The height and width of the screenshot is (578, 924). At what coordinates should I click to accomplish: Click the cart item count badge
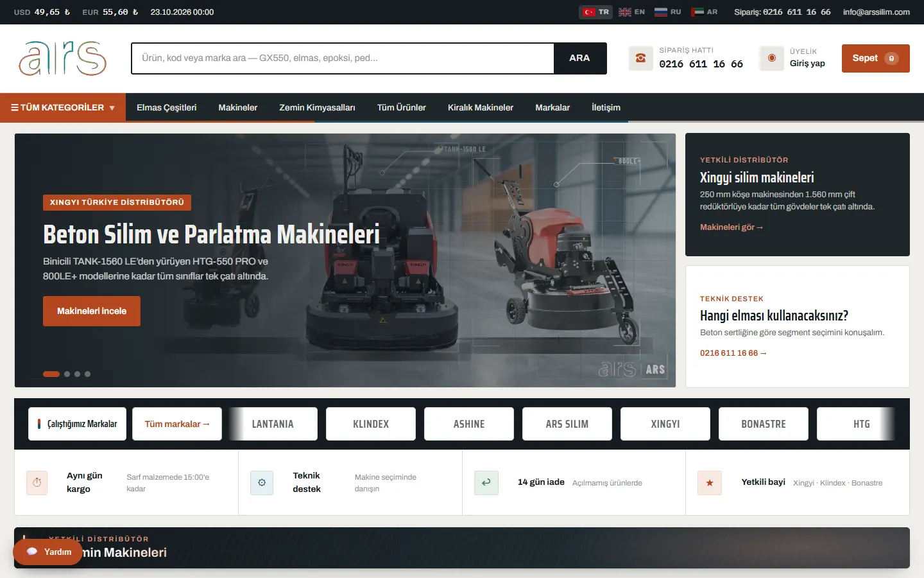click(891, 58)
